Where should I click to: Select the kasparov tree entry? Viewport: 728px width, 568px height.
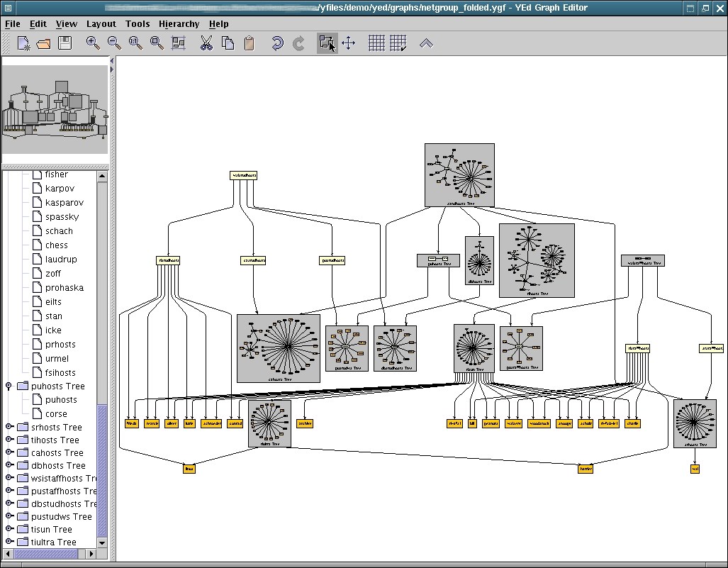tap(64, 203)
